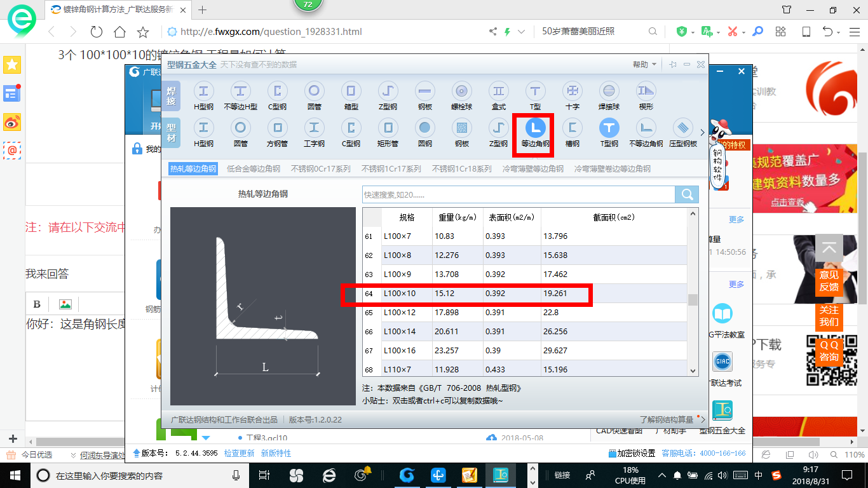
Task: Open Weibo icon in browser sidebar
Action: (12, 122)
